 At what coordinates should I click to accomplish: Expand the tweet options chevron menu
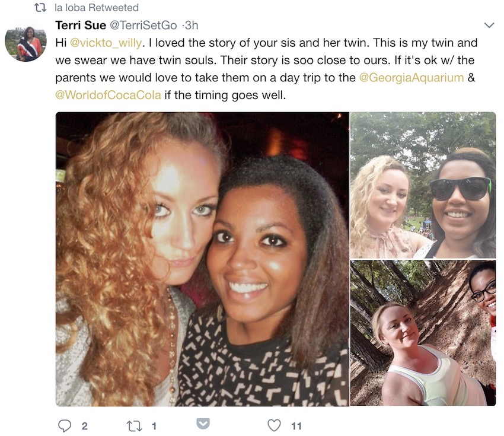coord(489,25)
